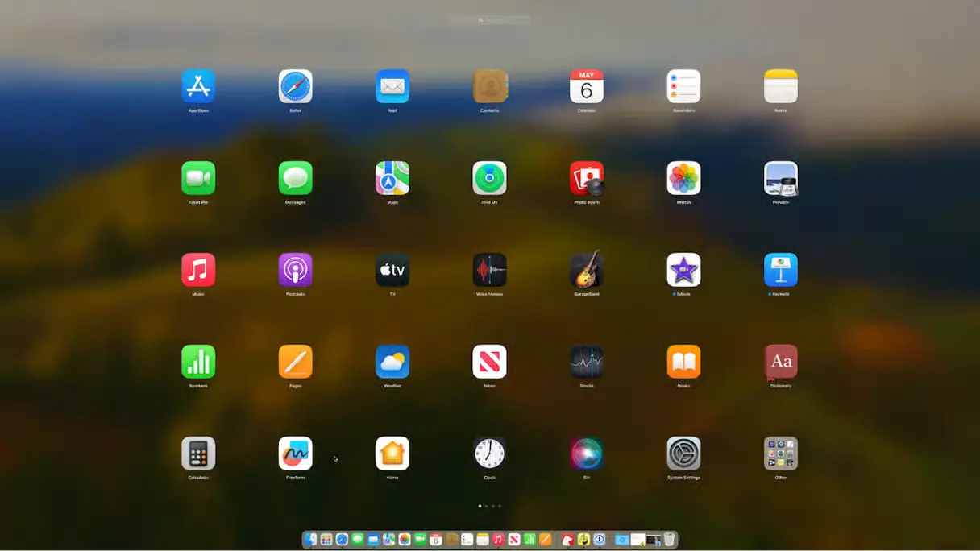Open Safari from Launchpad
The width and height of the screenshot is (980, 551).
[x=295, y=86]
